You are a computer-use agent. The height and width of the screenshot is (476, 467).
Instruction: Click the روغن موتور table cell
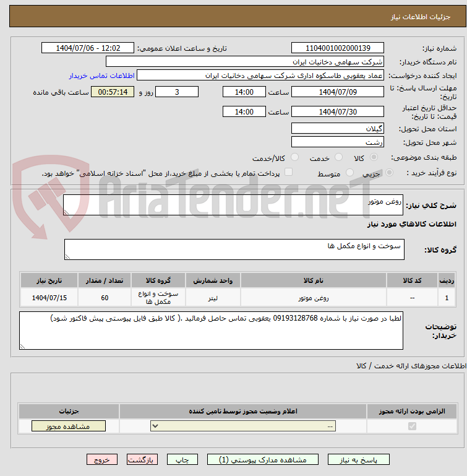(314, 298)
